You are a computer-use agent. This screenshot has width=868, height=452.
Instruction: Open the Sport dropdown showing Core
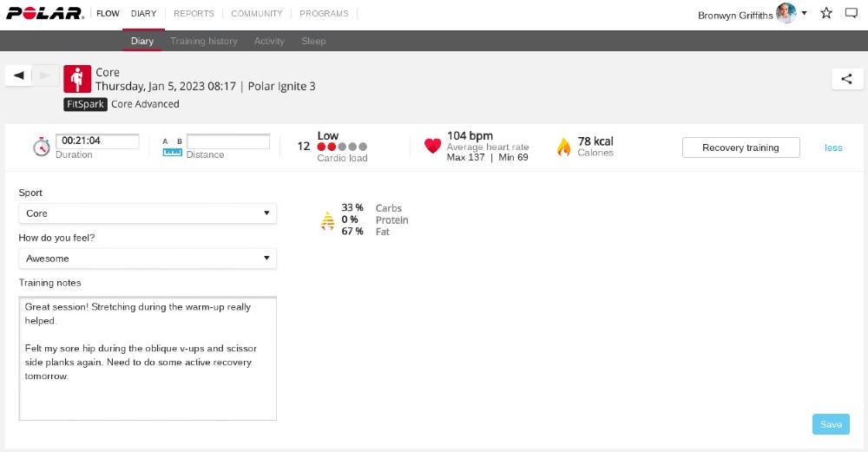(x=148, y=213)
